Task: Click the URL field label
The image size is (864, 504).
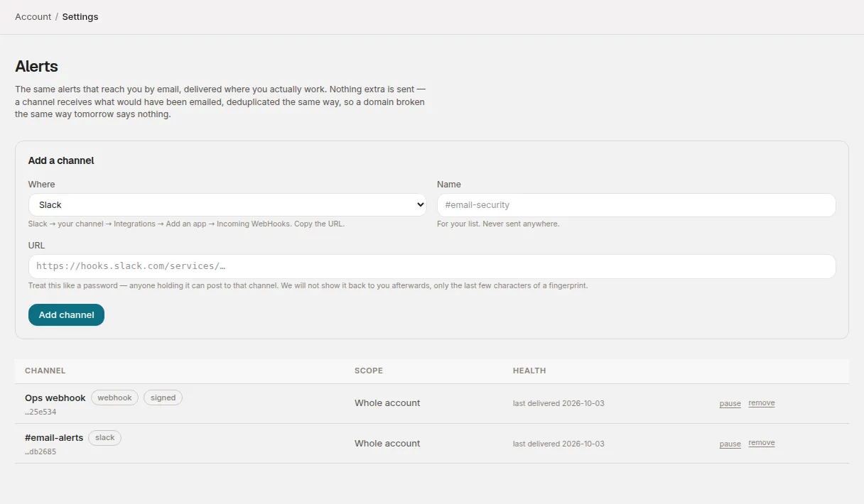Action: tap(36, 246)
